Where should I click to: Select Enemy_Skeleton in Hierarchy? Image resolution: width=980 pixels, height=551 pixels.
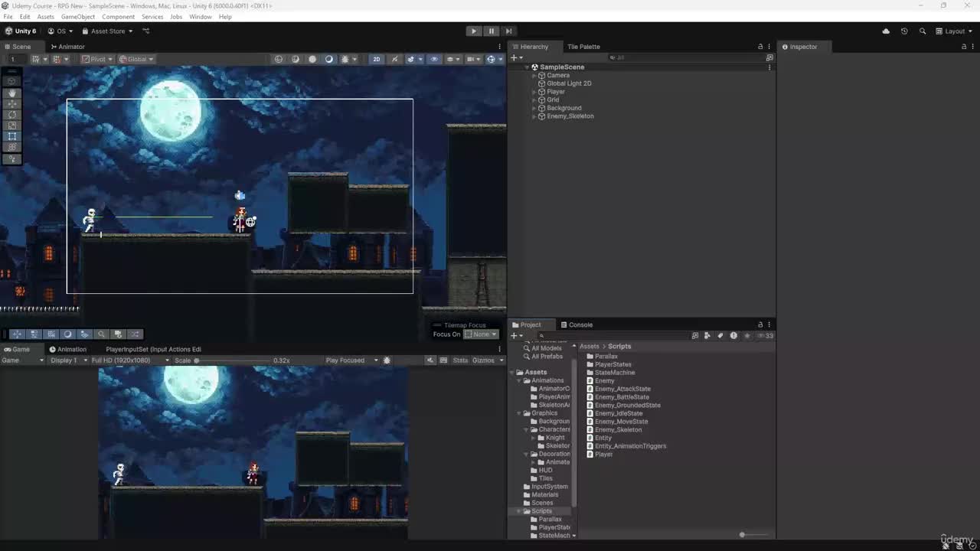point(570,116)
